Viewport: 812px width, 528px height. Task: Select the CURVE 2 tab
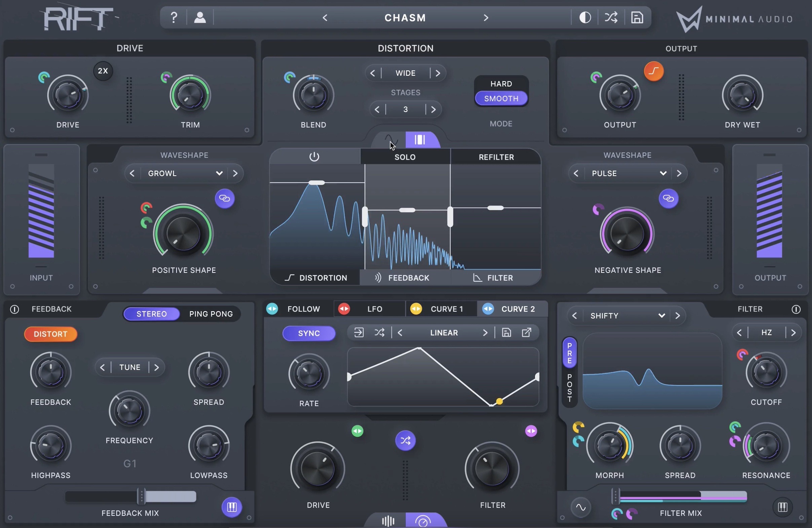click(x=518, y=309)
